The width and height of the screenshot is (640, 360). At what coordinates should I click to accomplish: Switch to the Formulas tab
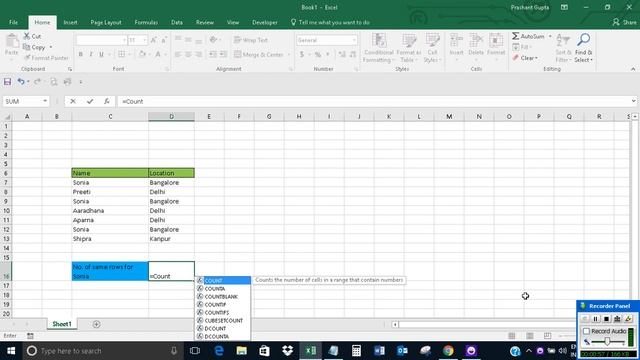coord(146,22)
